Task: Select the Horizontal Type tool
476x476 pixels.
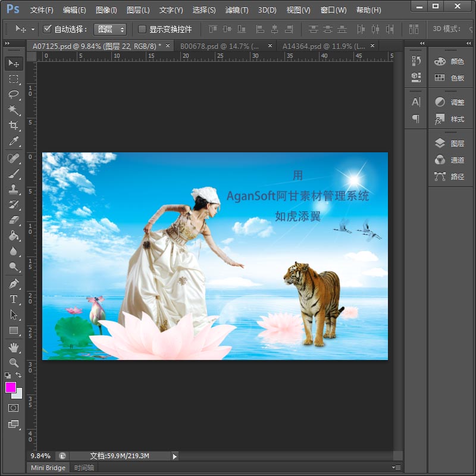Action: coord(14,299)
